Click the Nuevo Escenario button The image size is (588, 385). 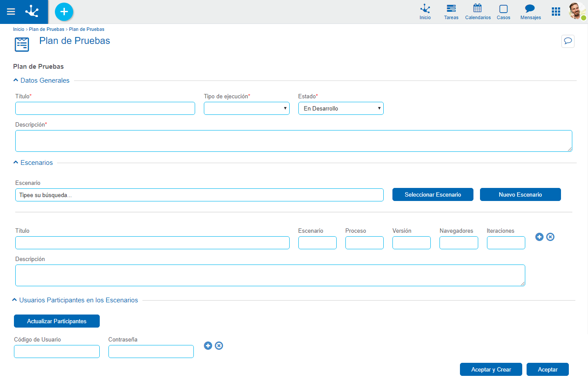tap(520, 194)
